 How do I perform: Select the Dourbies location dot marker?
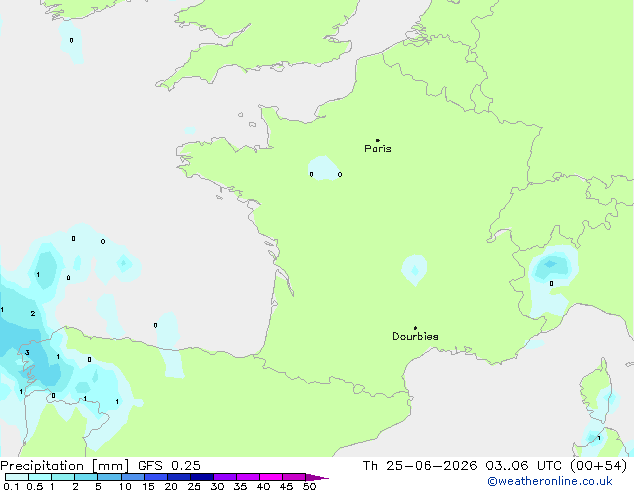(415, 328)
